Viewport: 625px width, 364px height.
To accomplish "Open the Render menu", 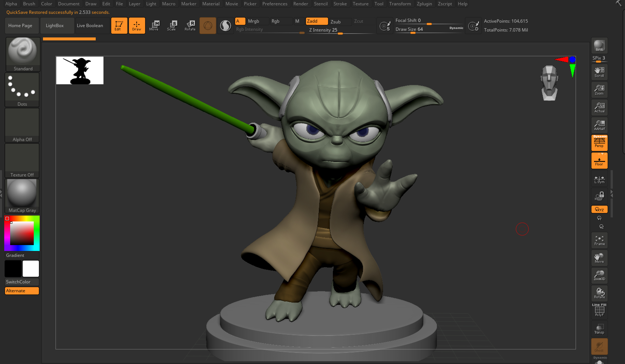I will click(301, 4).
